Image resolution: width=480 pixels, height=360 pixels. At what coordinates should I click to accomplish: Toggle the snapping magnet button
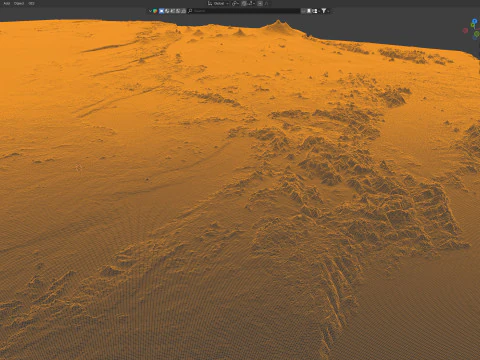(244, 3)
